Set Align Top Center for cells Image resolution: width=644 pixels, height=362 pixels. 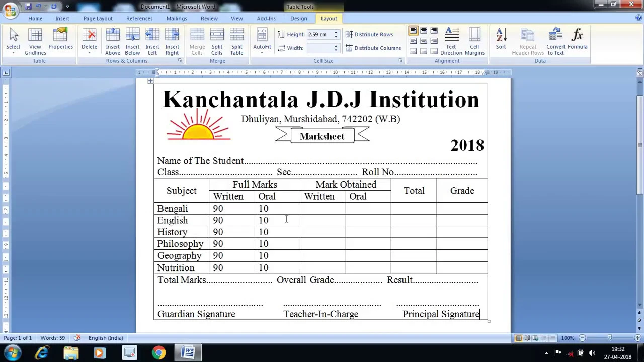[424, 31]
